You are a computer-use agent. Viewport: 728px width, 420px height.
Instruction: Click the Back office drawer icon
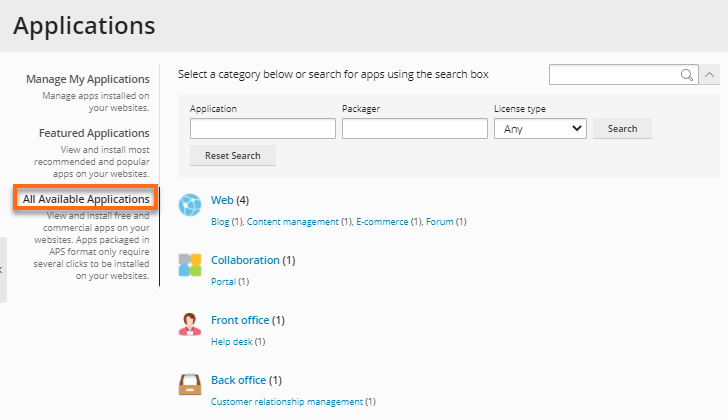pyautogui.click(x=190, y=385)
